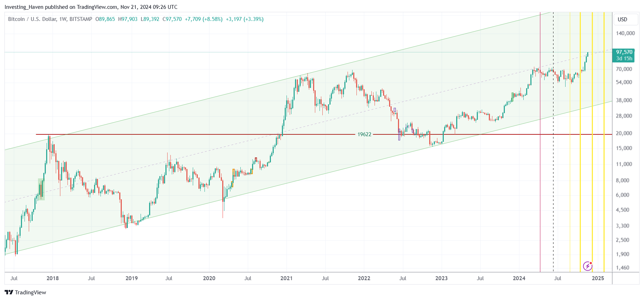
Task: Click the 38,000 price axis label
Action: [x=624, y=100]
